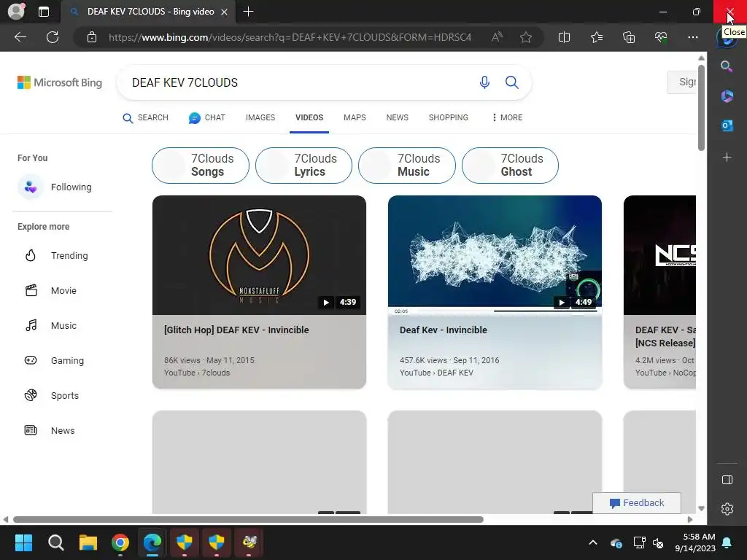Image resolution: width=747 pixels, height=560 pixels.
Task: Explore Movie videos
Action: pos(50,290)
